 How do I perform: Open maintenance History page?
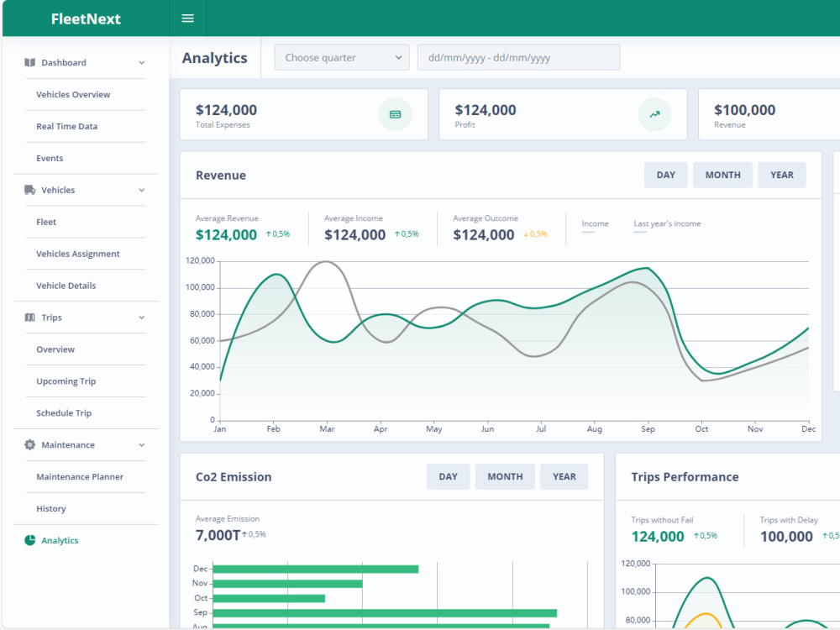point(51,508)
